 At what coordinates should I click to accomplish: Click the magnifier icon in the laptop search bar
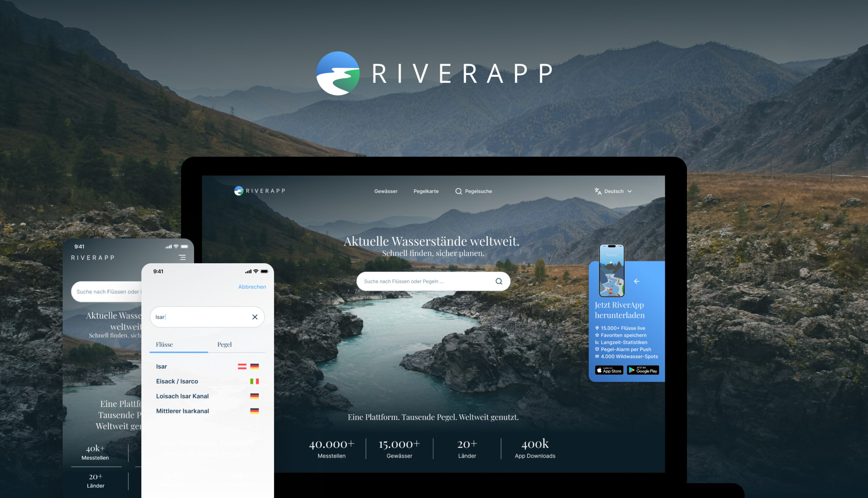pos(499,281)
